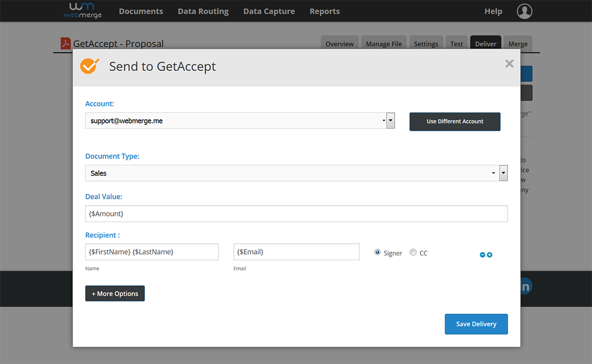Click the Save Delivery button
This screenshot has width=592, height=364.
[476, 324]
